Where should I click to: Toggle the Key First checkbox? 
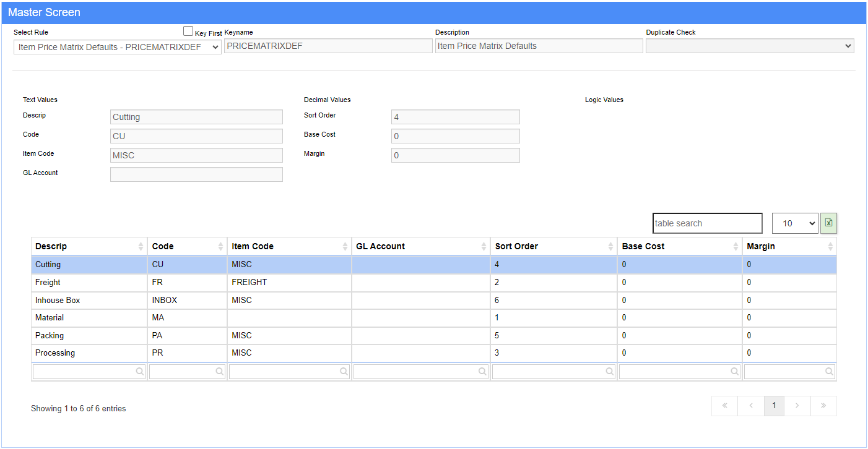pyautogui.click(x=188, y=31)
